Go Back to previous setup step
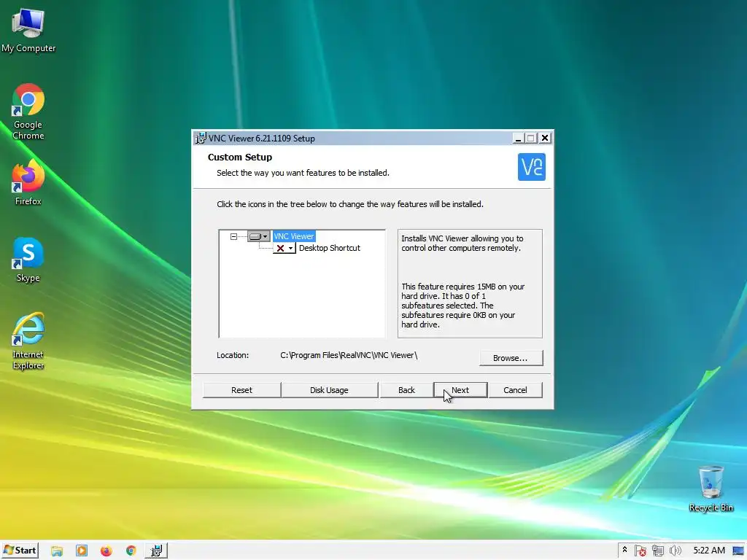 point(406,390)
